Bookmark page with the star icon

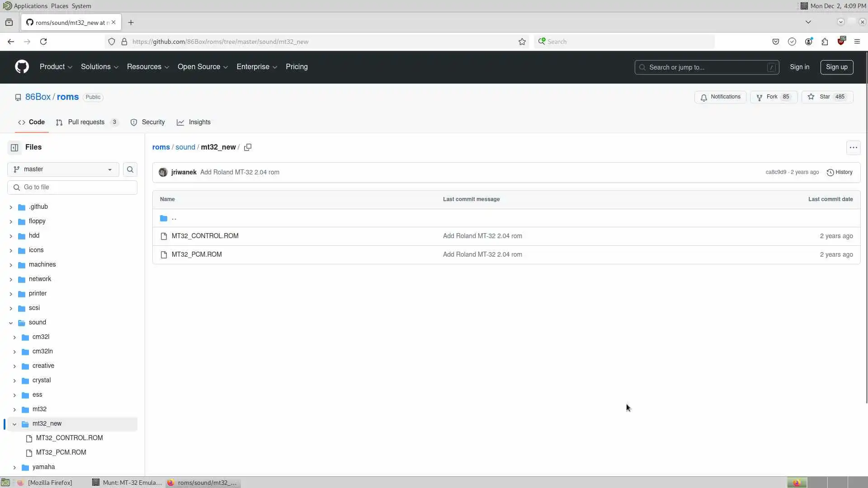[522, 42]
